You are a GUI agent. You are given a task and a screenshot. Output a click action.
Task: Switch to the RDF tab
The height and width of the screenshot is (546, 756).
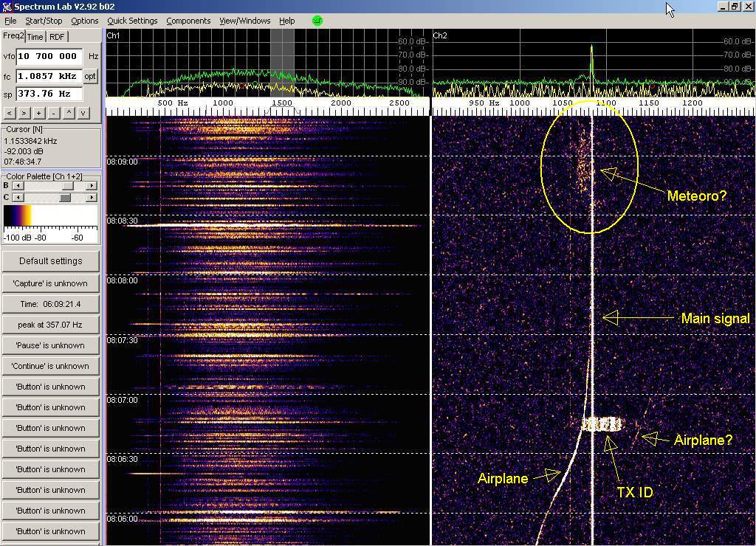click(57, 37)
